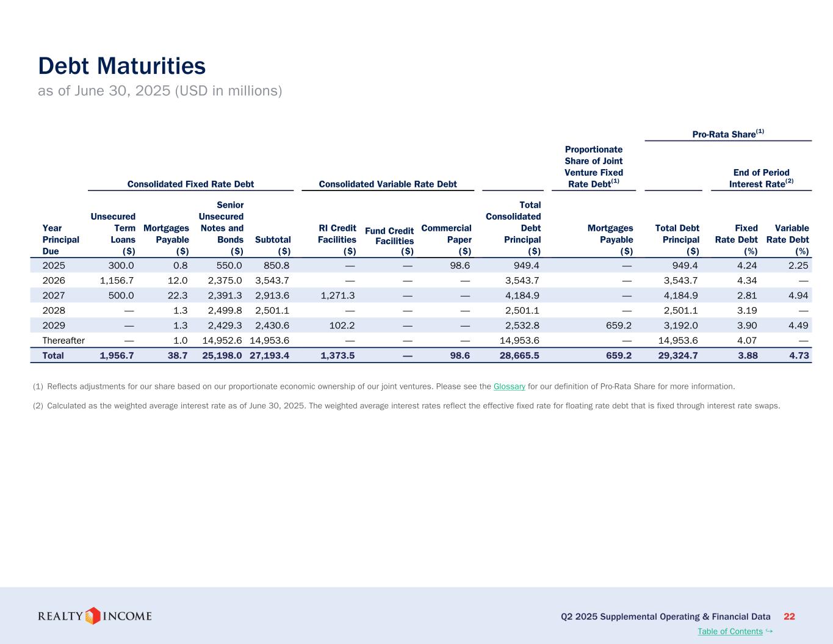Click the Pro-Rata Share column group header
833x644 pixels.
coord(728,134)
